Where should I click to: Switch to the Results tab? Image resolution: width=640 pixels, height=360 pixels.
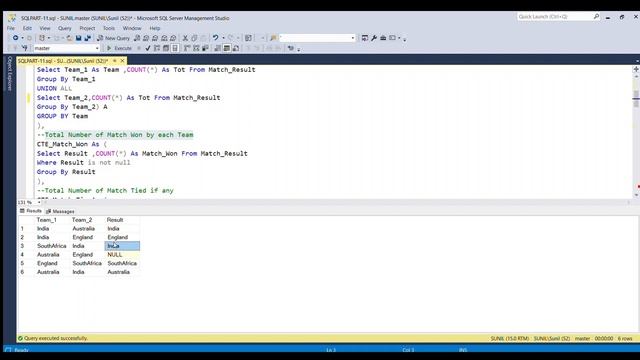[x=31, y=211]
